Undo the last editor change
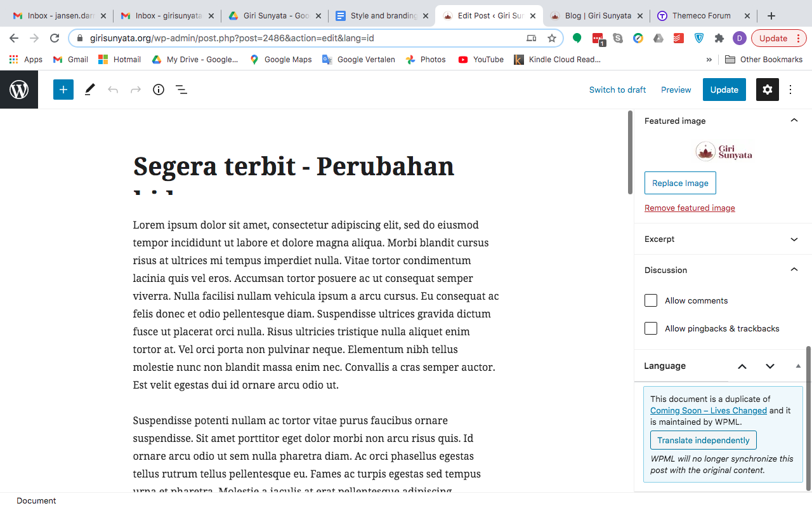Image resolution: width=812 pixels, height=508 pixels. point(113,90)
